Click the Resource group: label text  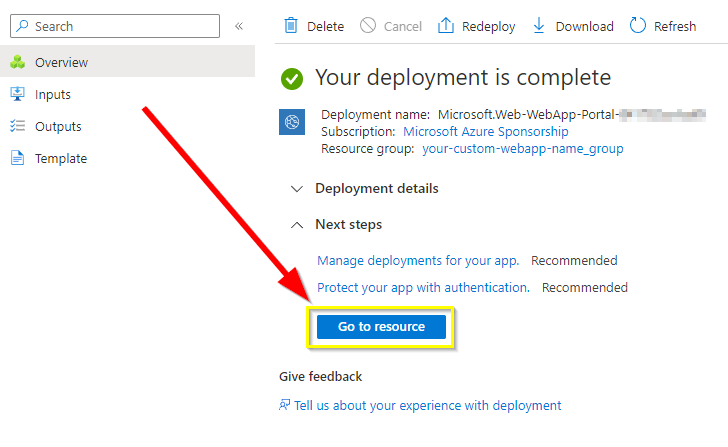point(367,149)
